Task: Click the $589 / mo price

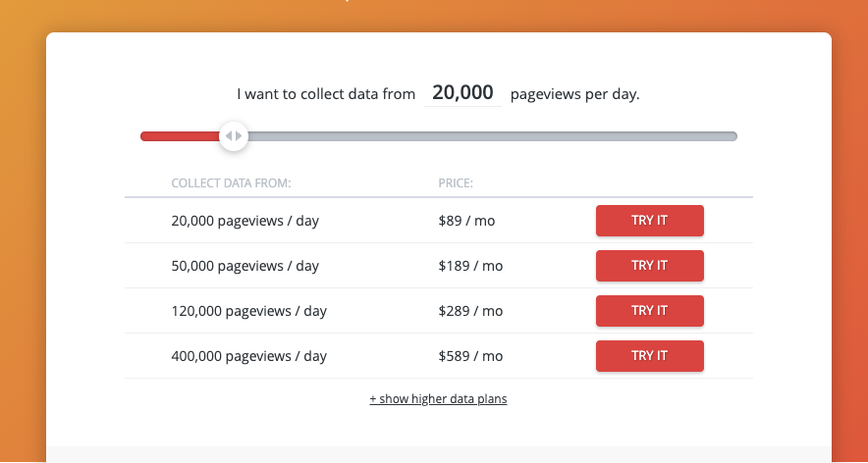Action: 470,356
